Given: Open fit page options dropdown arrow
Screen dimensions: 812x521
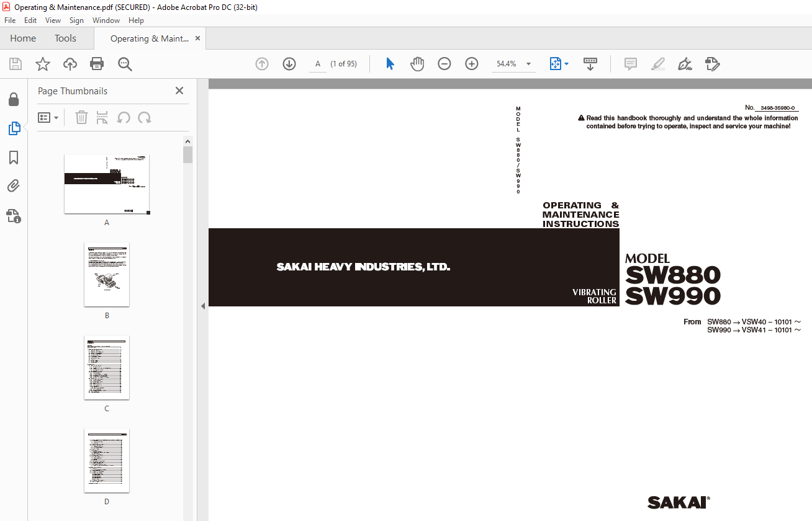Looking at the screenshot, I should [x=566, y=64].
